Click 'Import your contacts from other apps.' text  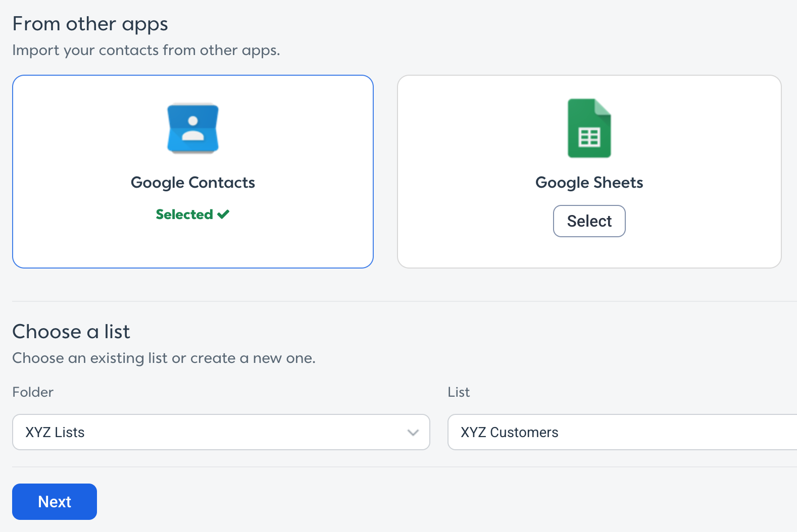[146, 50]
